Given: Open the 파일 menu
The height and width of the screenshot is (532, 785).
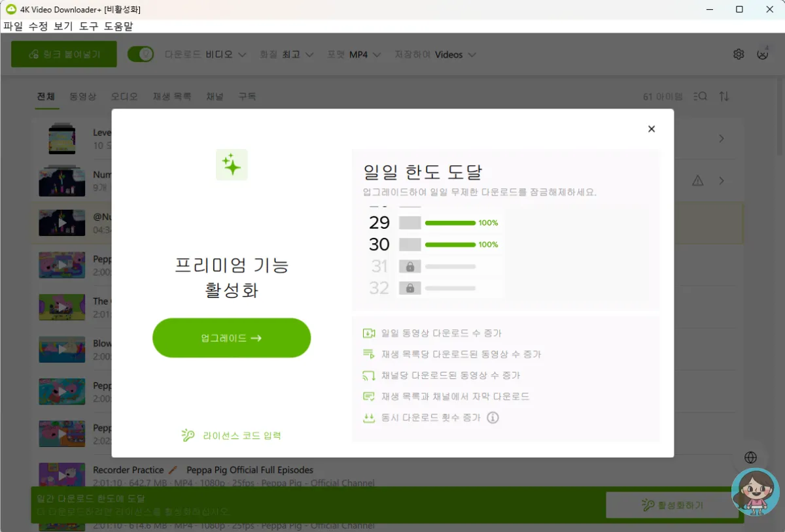Looking at the screenshot, I should coord(13,26).
